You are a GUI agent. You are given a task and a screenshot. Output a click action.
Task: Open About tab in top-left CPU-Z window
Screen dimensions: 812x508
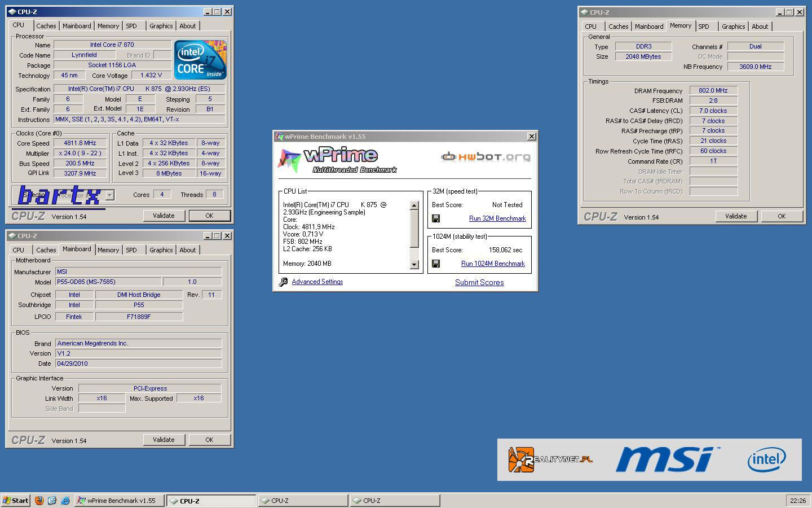click(188, 26)
